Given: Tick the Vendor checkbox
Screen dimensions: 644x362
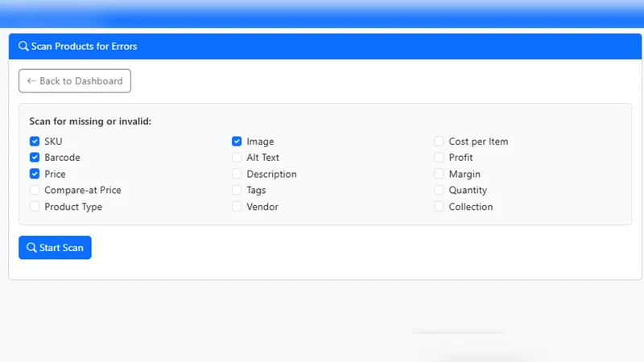Looking at the screenshot, I should 237,207.
